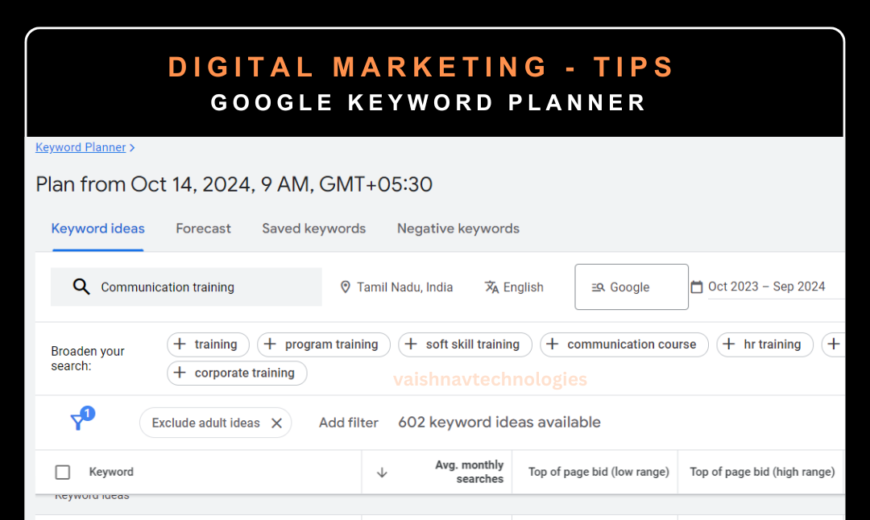Switch to the Forecast tab
The height and width of the screenshot is (520, 870).
(203, 228)
